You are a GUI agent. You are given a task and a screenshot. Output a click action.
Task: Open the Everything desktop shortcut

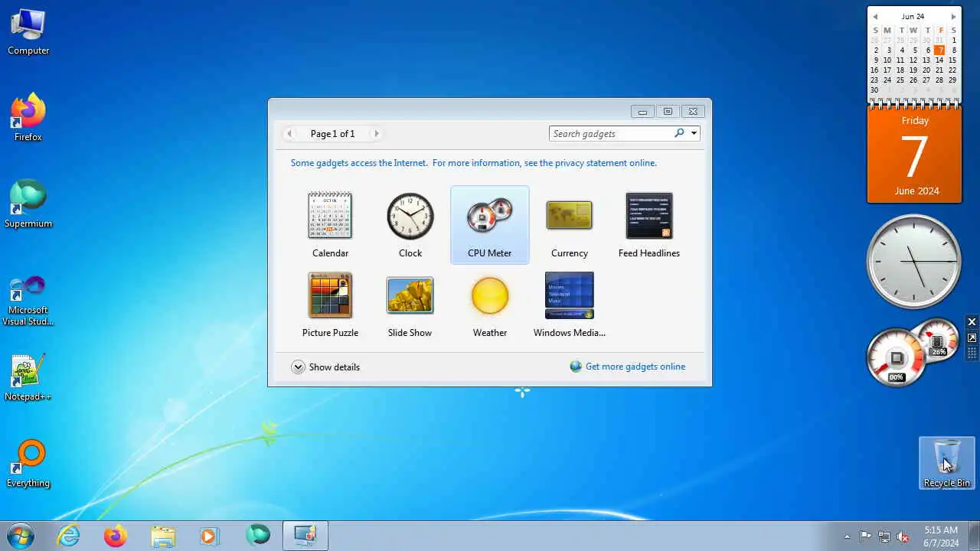(28, 464)
